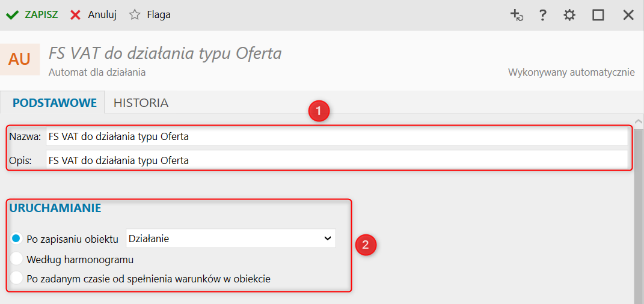Click the Flaga star icon

[135, 15]
